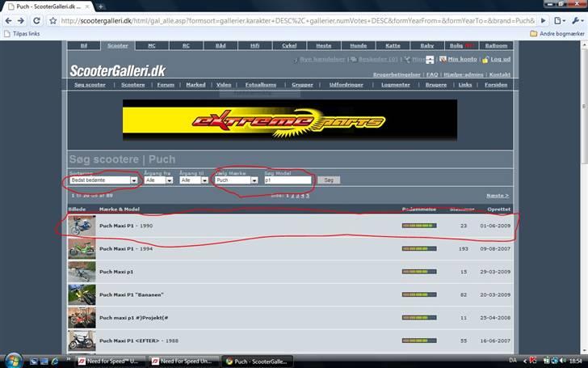Viewport: 588px width, 368px height.
Task: Click the taskbar clock showing 18:54
Action: tap(576, 361)
